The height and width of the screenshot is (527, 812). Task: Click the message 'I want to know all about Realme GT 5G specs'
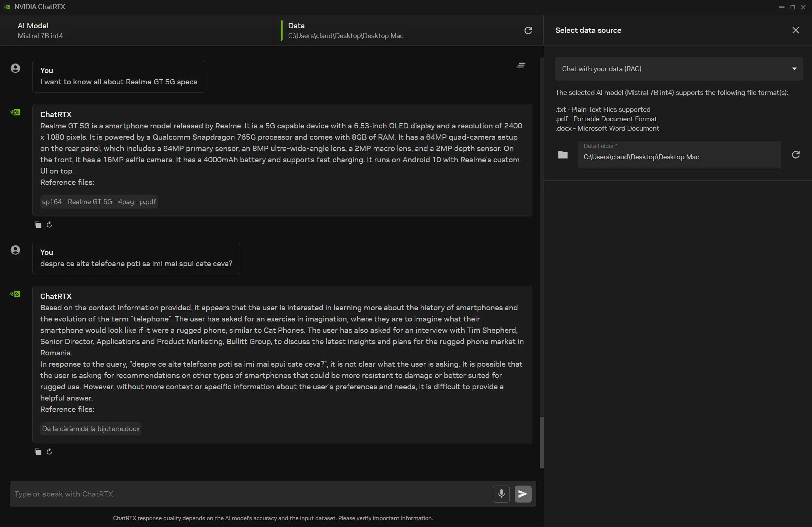tap(119, 82)
